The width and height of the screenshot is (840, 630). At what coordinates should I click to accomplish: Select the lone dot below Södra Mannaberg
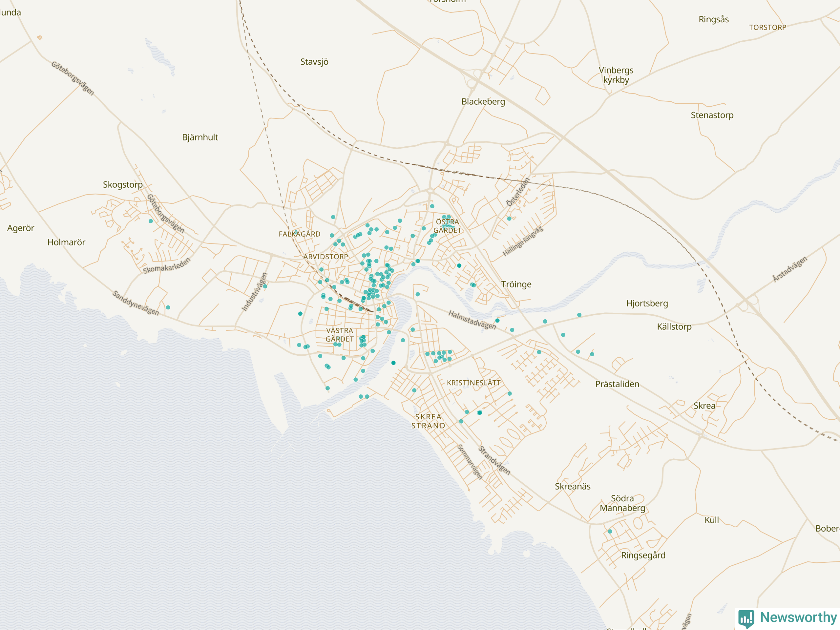tap(610, 532)
